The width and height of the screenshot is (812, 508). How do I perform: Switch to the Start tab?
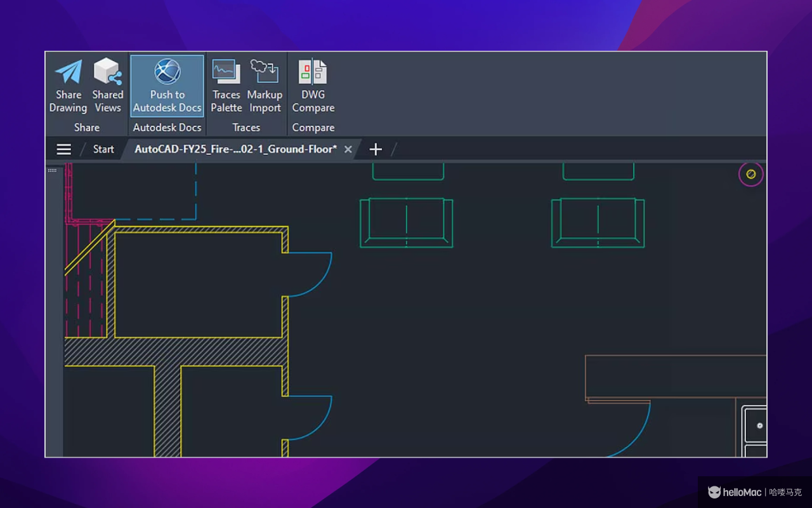pyautogui.click(x=103, y=149)
